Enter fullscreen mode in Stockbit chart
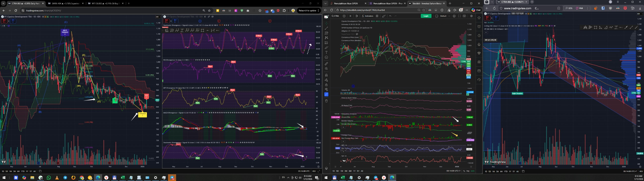 pos(459,16)
